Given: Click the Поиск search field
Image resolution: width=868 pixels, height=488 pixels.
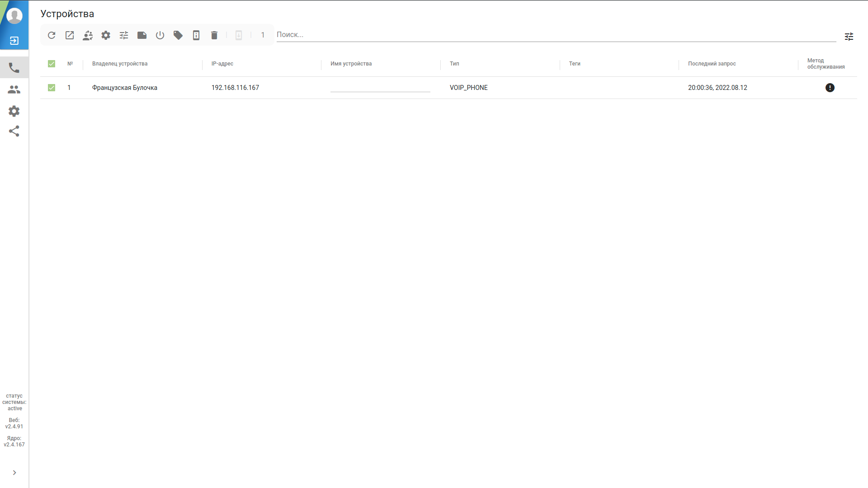Looking at the screenshot, I should [x=556, y=35].
